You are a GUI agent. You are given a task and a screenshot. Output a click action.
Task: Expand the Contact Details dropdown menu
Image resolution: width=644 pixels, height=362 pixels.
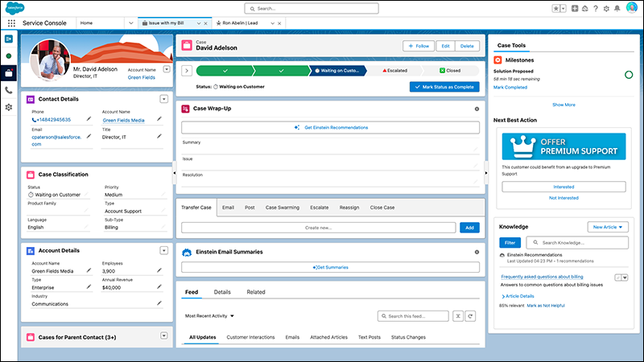coord(164,99)
